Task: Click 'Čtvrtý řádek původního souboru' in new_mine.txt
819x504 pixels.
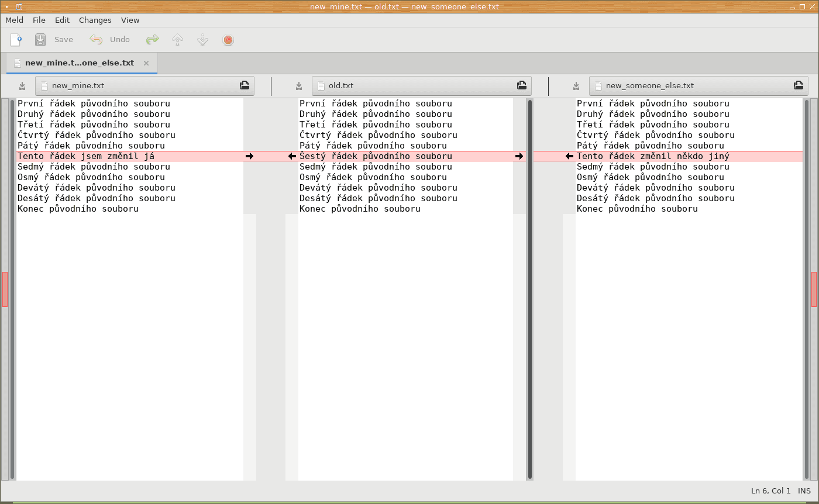Action: tap(97, 135)
